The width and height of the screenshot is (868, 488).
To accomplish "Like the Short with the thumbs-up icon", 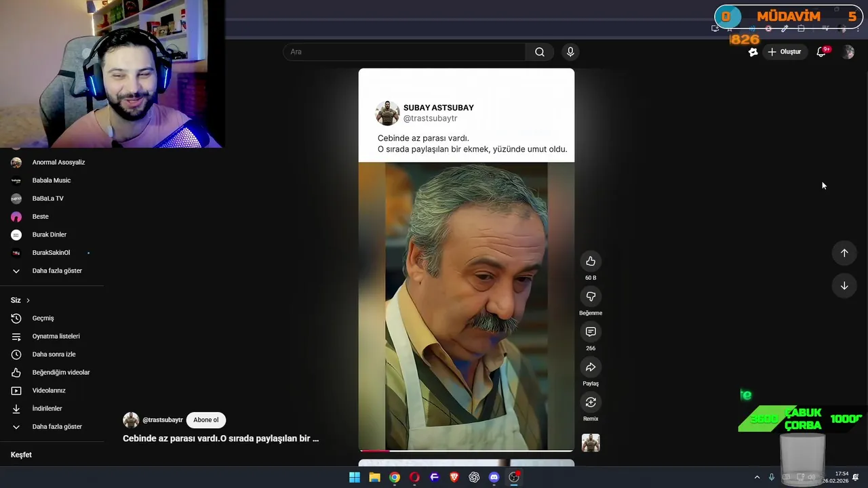I will [x=591, y=261].
